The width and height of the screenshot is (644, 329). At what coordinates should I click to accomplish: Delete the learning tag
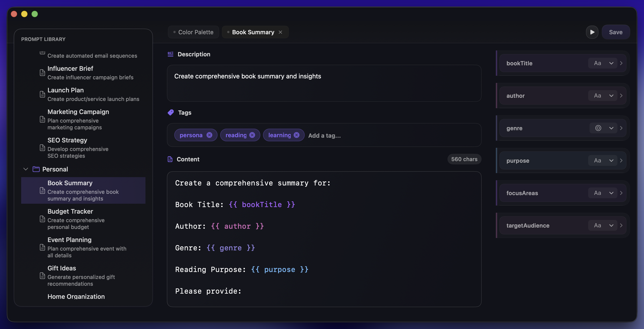click(297, 135)
